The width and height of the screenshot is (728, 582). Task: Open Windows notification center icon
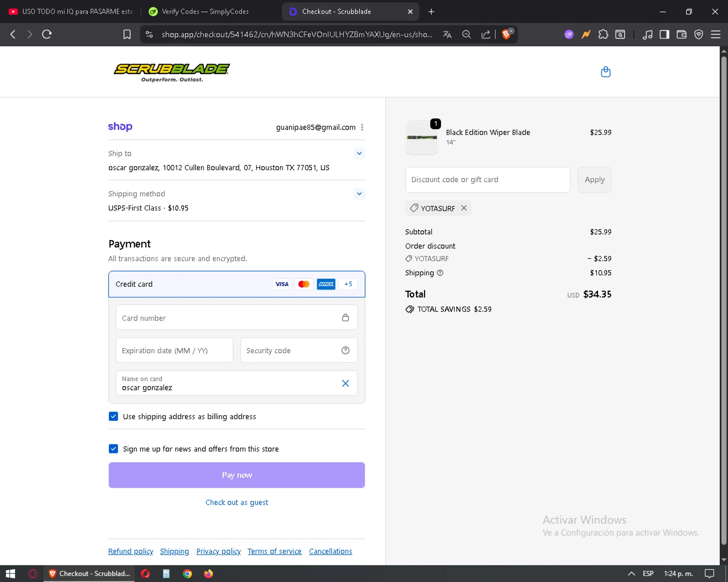710,574
